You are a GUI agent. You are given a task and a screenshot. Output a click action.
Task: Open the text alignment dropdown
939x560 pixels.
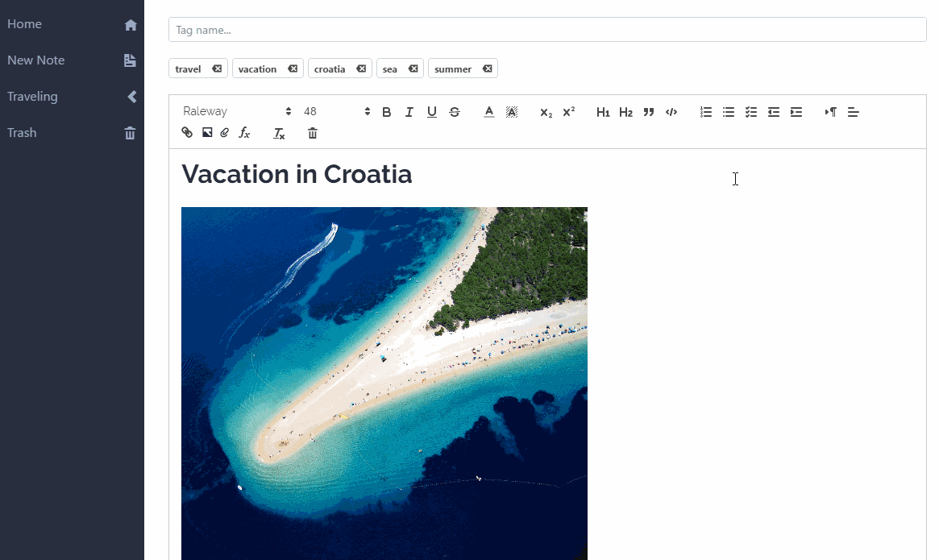point(854,112)
